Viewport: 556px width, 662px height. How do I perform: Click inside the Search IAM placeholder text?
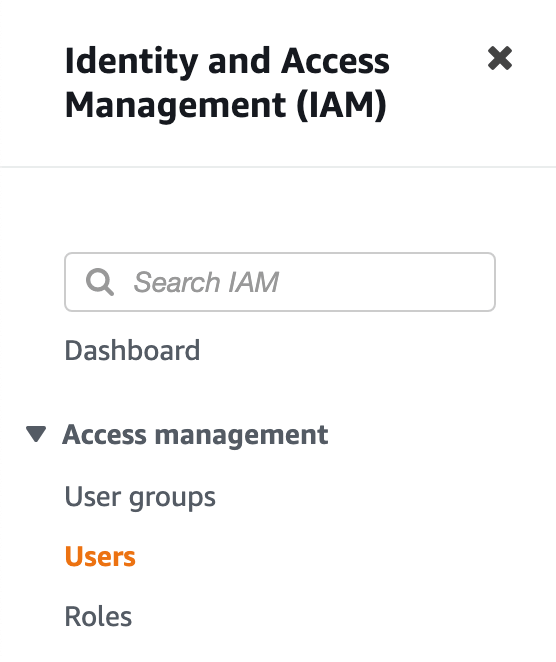(x=206, y=282)
